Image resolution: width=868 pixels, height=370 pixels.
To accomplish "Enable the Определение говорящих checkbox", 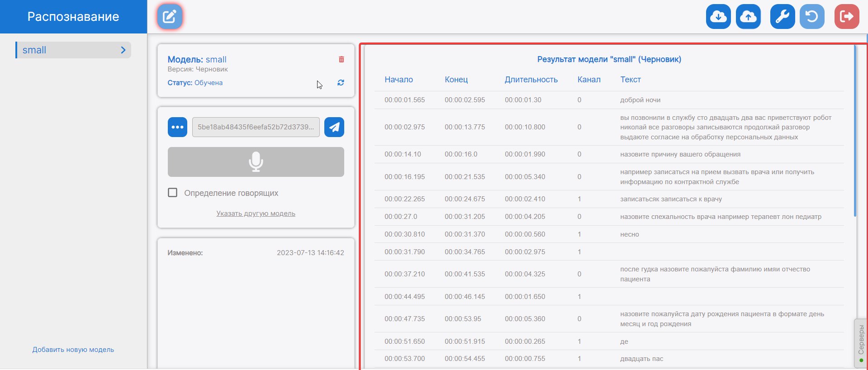I will coord(172,193).
